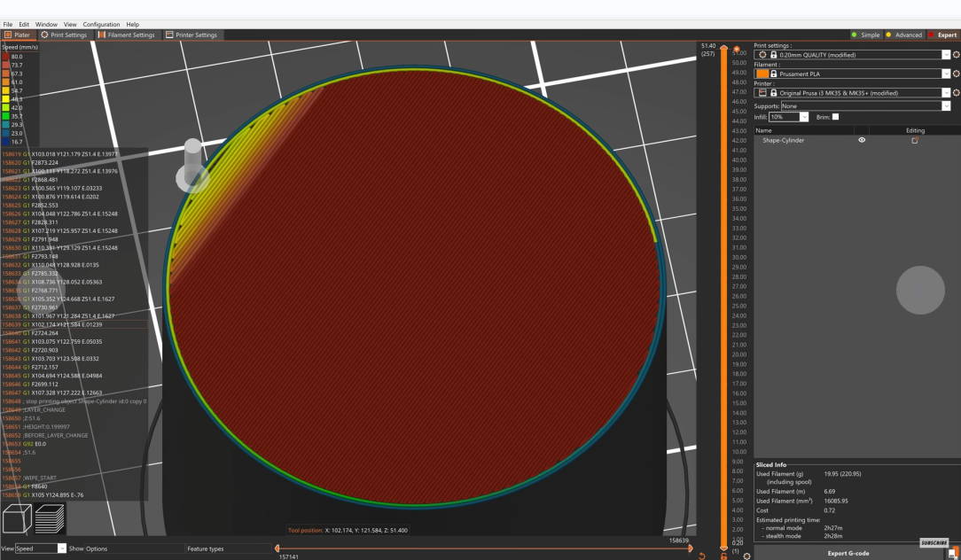This screenshot has height=560, width=961.
Task: Click bottom thumb of vertical layer slider
Action: coord(723,547)
